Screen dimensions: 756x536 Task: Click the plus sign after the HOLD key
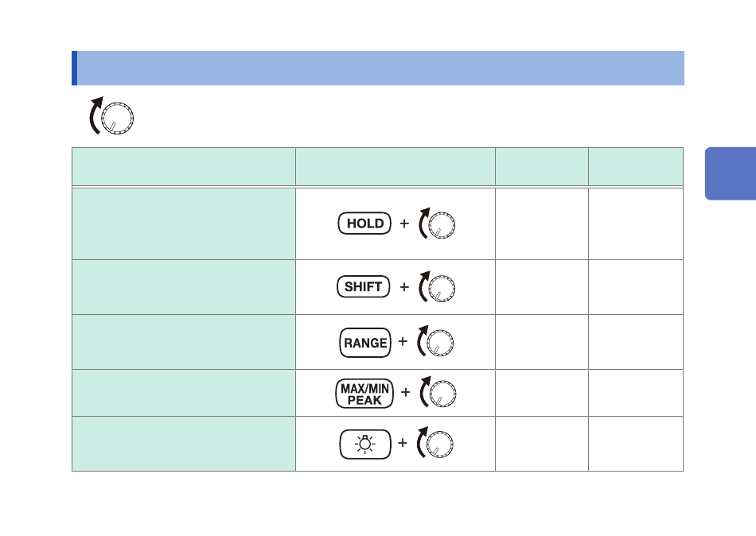404,224
